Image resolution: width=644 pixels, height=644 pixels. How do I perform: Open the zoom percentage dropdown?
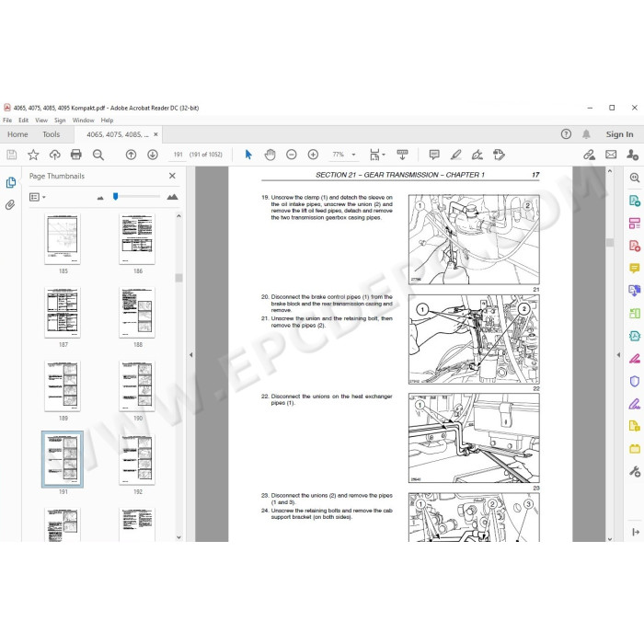pos(353,155)
